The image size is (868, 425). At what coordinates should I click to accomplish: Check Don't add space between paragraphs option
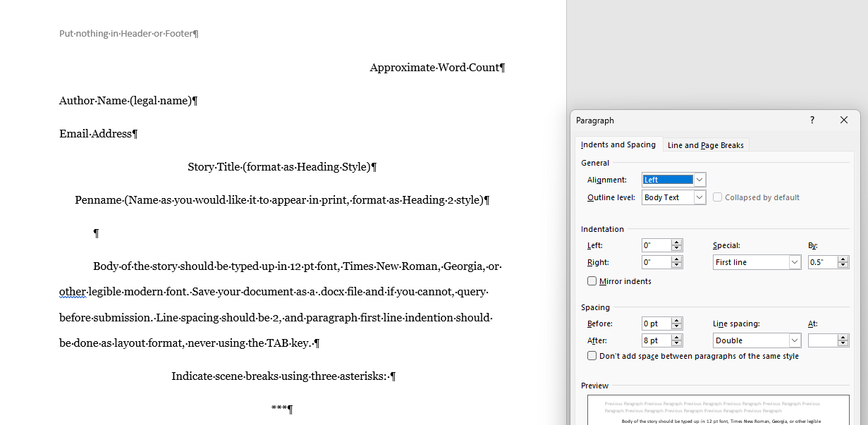tap(592, 356)
